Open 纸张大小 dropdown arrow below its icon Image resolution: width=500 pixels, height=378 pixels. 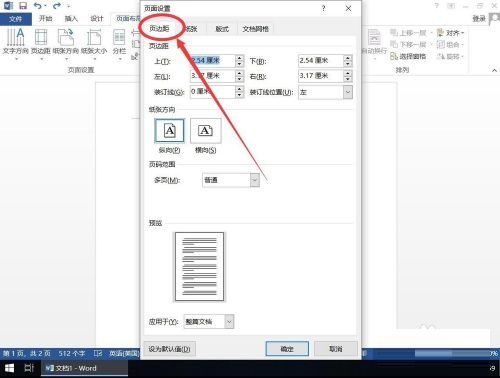(x=94, y=59)
